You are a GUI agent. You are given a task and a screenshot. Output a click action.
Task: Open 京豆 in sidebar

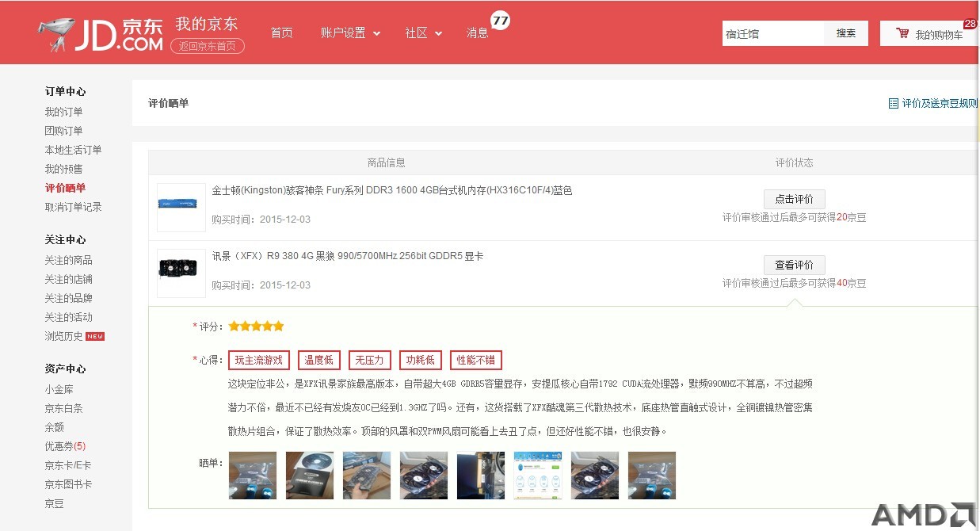click(x=54, y=503)
